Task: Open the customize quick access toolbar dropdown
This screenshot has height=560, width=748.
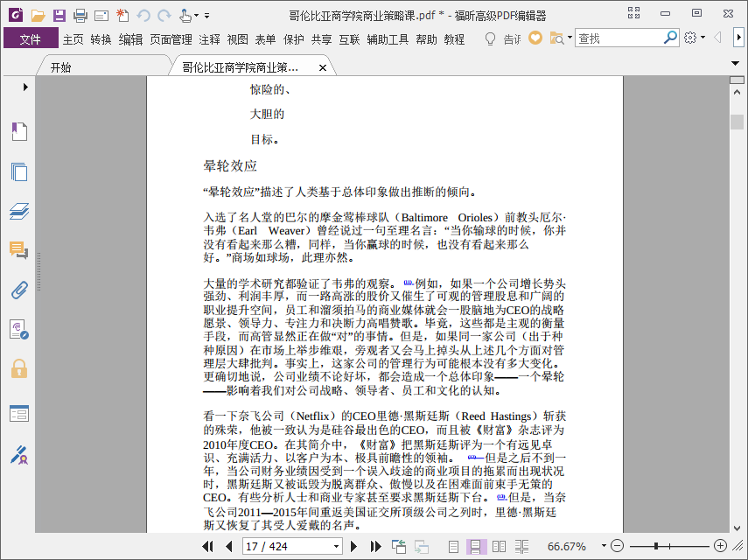Action: pyautogui.click(x=207, y=16)
